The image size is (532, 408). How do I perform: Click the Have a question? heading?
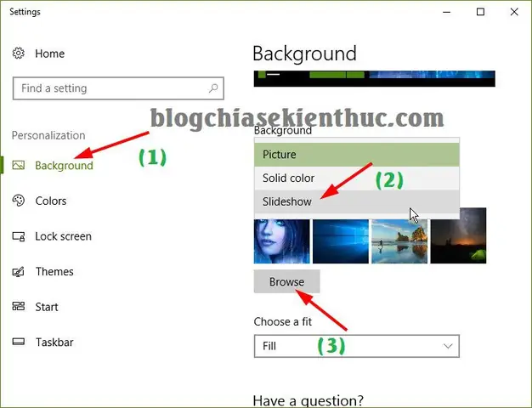coord(308,400)
